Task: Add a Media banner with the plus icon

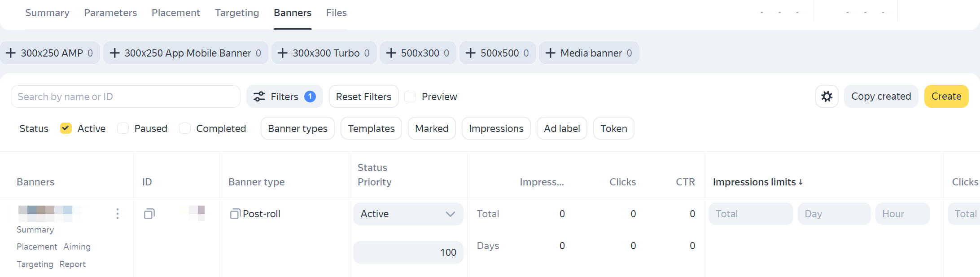Action: [x=550, y=53]
